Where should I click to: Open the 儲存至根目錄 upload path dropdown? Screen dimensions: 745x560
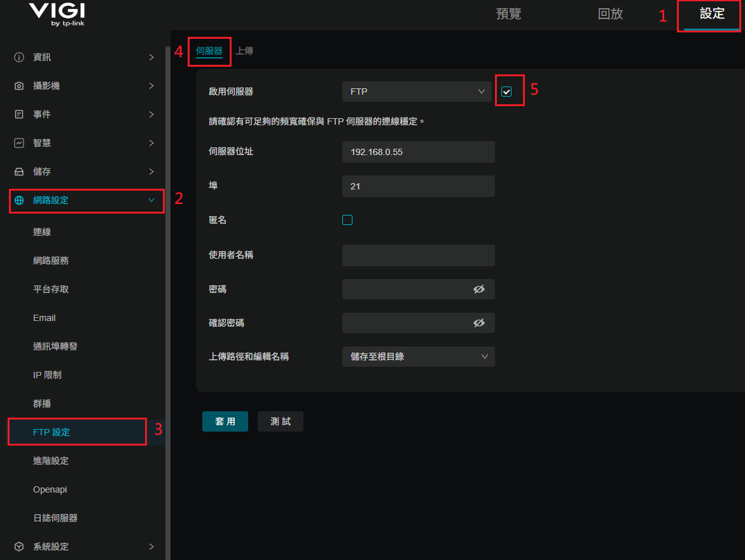pos(418,357)
